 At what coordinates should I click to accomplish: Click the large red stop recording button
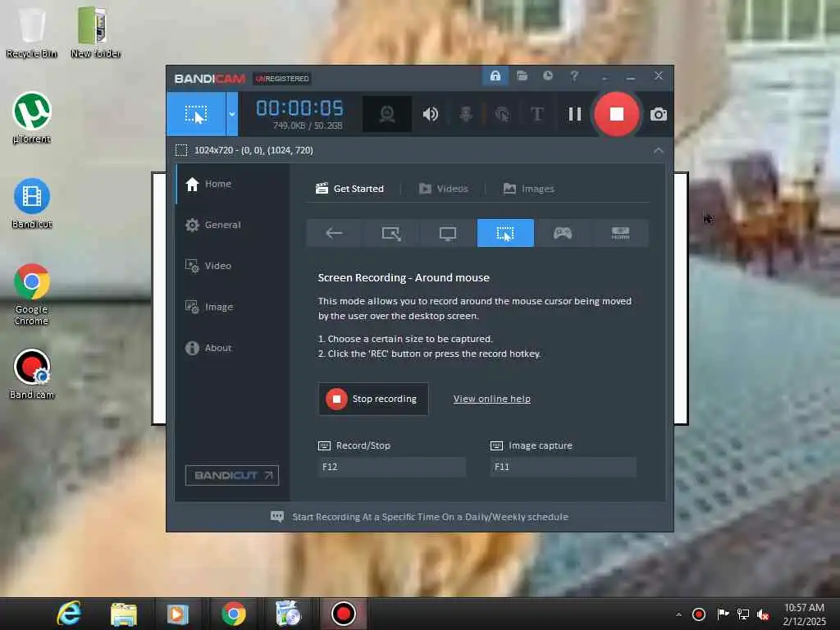tap(616, 114)
